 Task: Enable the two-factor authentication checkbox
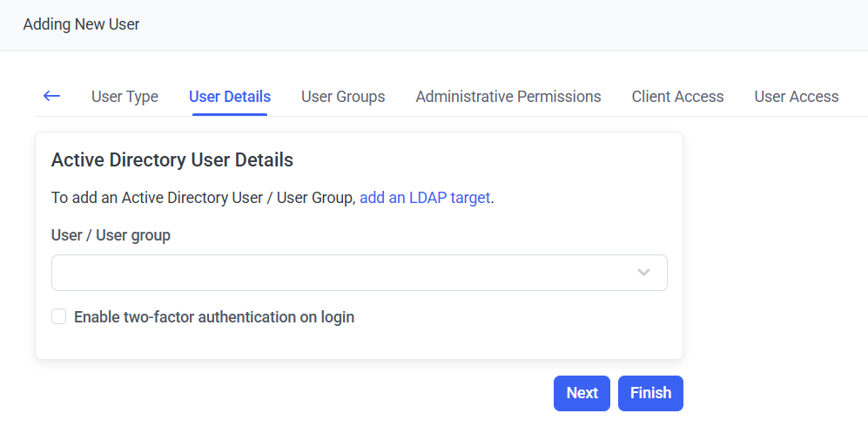point(59,316)
